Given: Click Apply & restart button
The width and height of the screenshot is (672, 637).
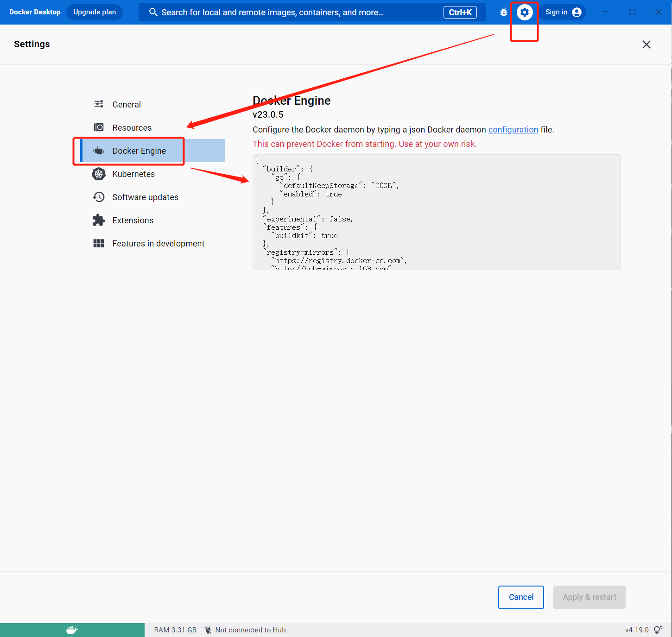Looking at the screenshot, I should tap(590, 597).
